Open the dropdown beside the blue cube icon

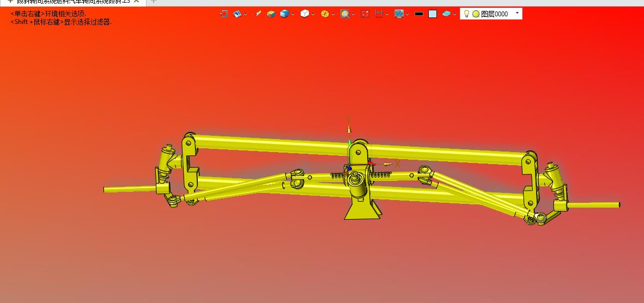pos(293,14)
